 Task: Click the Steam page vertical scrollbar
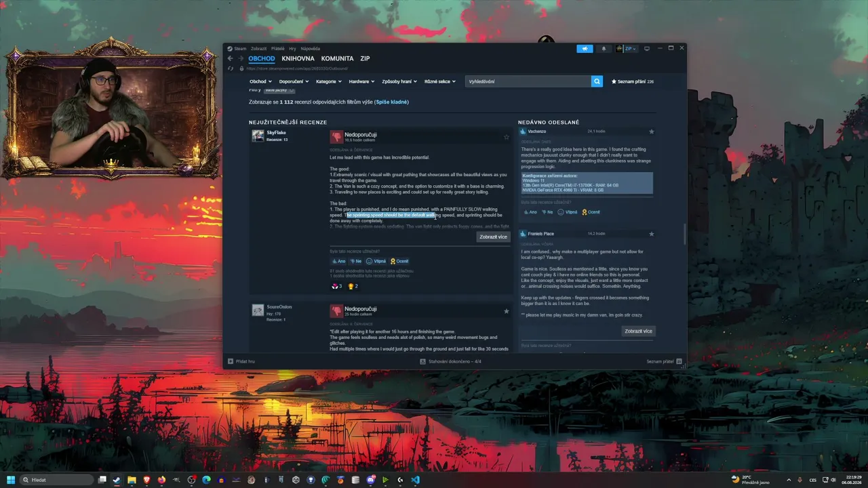[684, 235]
